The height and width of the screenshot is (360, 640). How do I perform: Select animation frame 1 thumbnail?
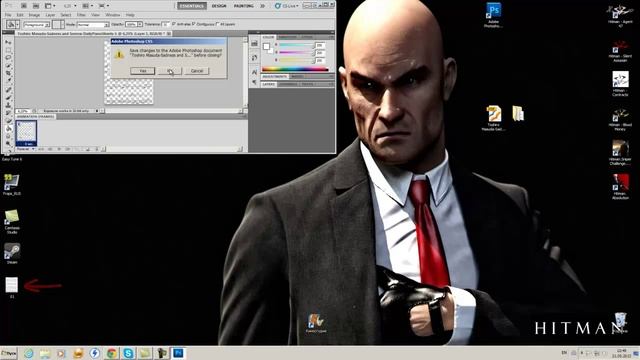point(26,133)
